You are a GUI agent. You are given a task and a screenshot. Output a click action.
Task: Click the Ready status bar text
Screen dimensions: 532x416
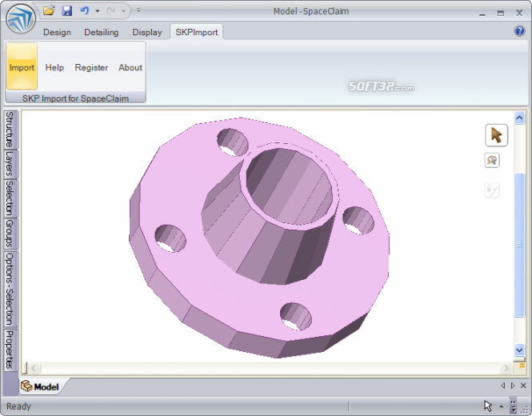[x=18, y=406]
